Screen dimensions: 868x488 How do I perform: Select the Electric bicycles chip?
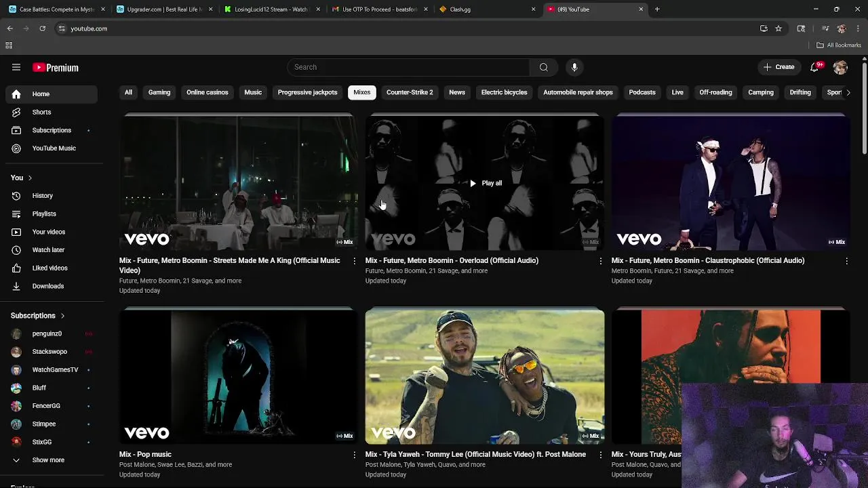click(x=504, y=92)
